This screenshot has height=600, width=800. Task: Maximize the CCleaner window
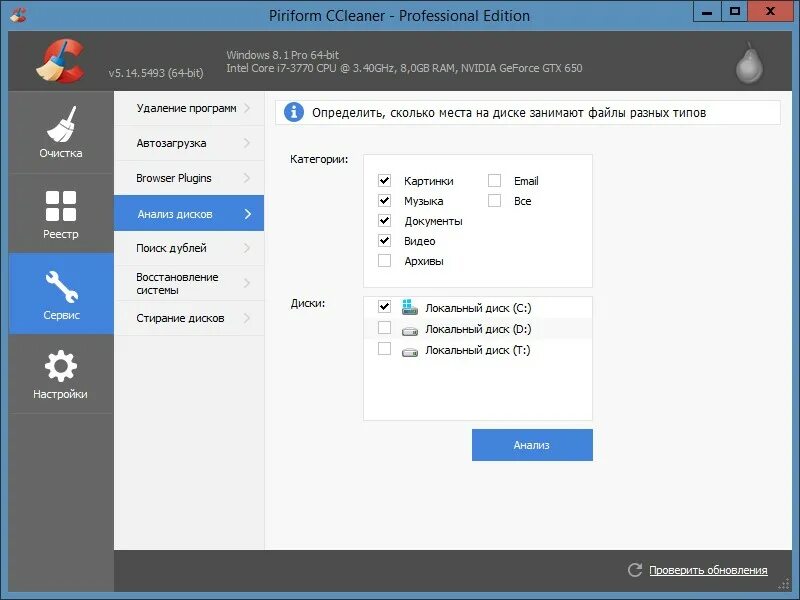[x=735, y=11]
